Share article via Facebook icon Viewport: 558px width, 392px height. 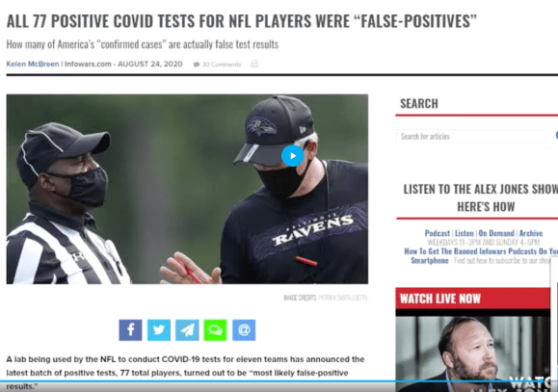pos(130,329)
